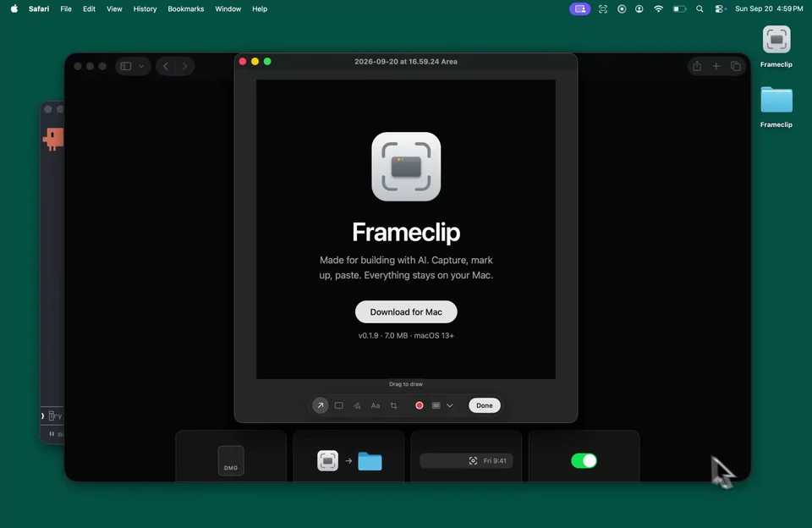Open a new tab with Safari plus icon
This screenshot has width=812, height=528.
coord(716,66)
